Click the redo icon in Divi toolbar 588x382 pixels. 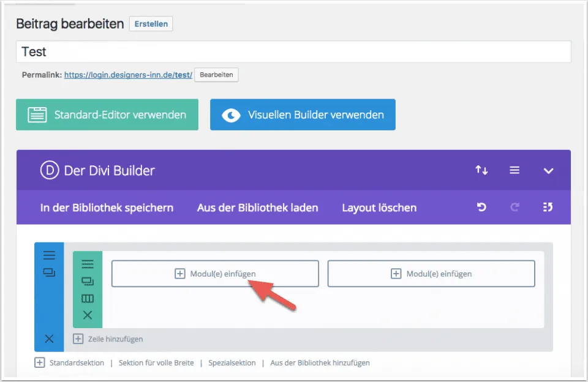[x=514, y=208]
